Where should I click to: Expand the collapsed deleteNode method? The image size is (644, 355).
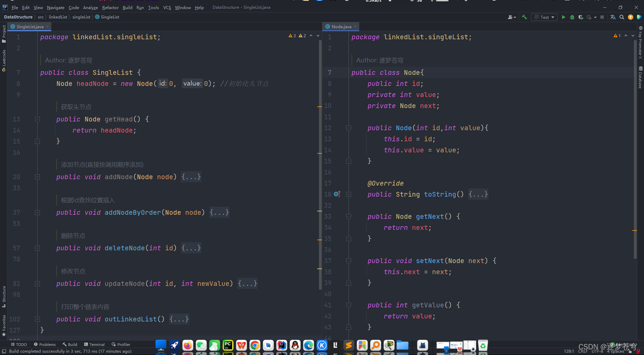coord(37,248)
